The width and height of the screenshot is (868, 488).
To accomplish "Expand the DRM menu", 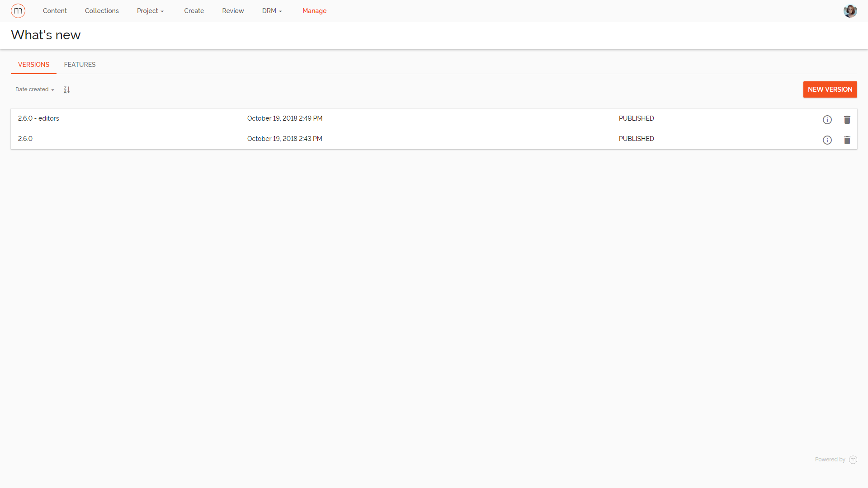I will pos(272,10).
